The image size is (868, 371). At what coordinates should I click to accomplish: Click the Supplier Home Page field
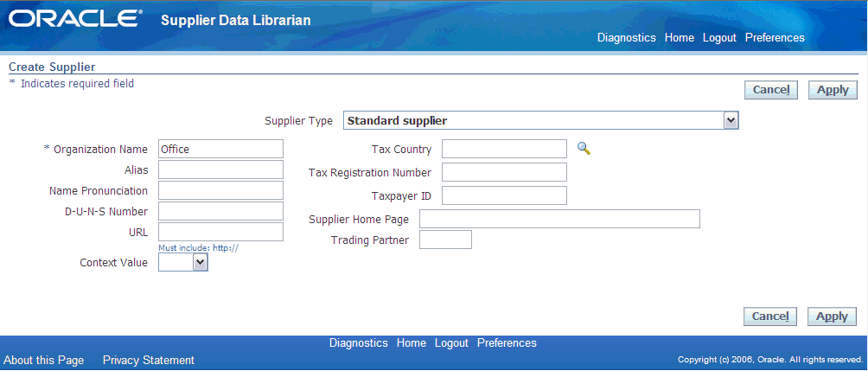click(559, 219)
